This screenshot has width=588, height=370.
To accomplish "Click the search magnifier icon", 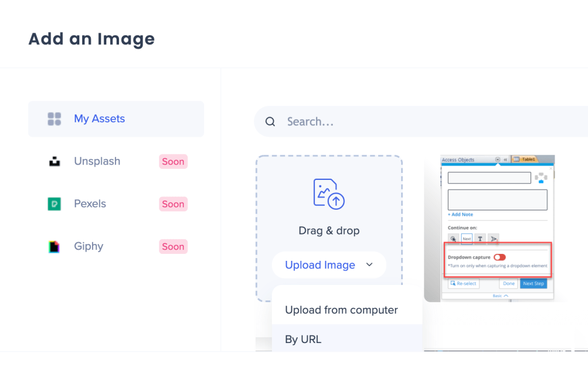I will coord(270,122).
